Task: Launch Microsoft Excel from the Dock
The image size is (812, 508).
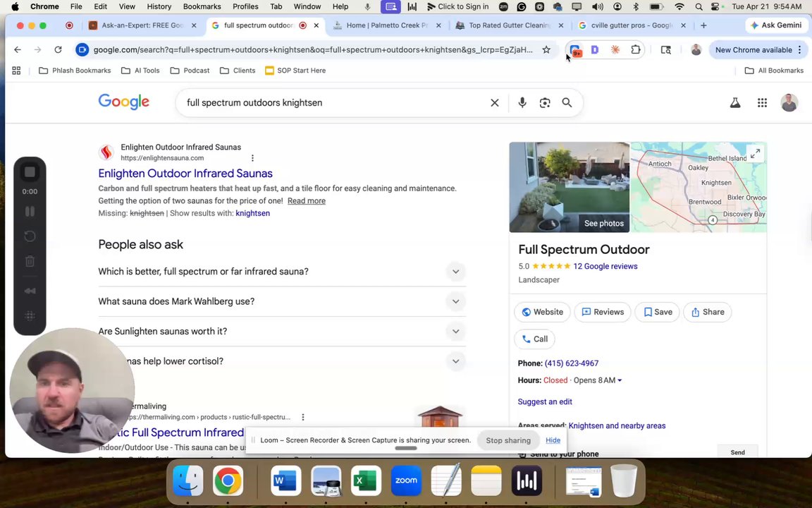Action: coord(366,480)
